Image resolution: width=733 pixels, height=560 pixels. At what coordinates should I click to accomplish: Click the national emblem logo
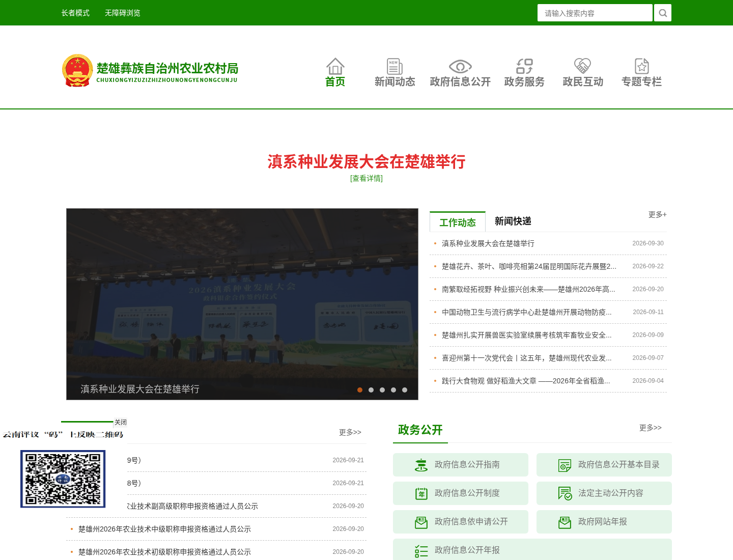(77, 70)
